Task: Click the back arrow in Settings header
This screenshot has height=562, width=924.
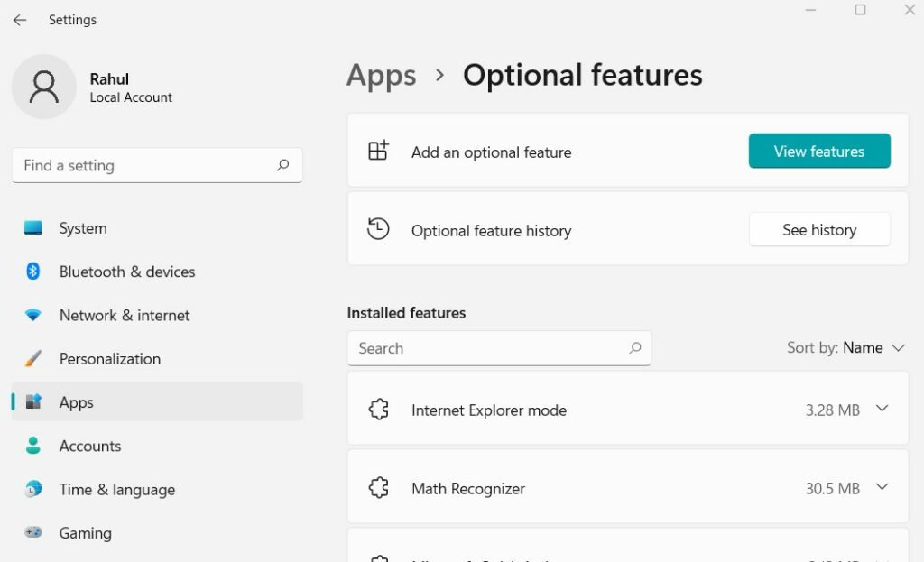Action: point(20,20)
